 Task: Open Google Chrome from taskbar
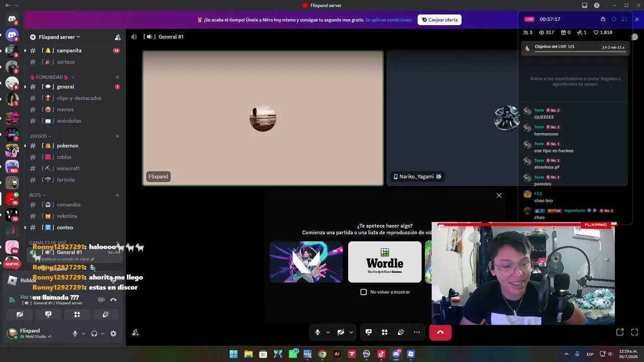coord(322,354)
